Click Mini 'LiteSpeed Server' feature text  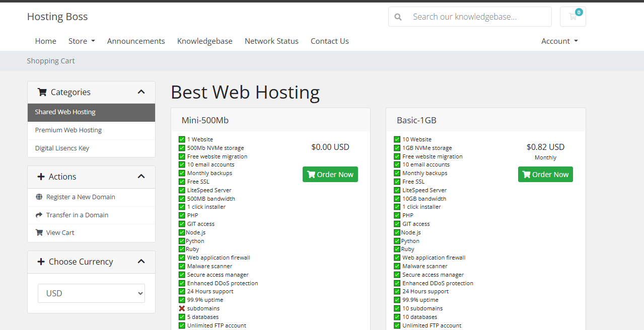click(x=209, y=190)
